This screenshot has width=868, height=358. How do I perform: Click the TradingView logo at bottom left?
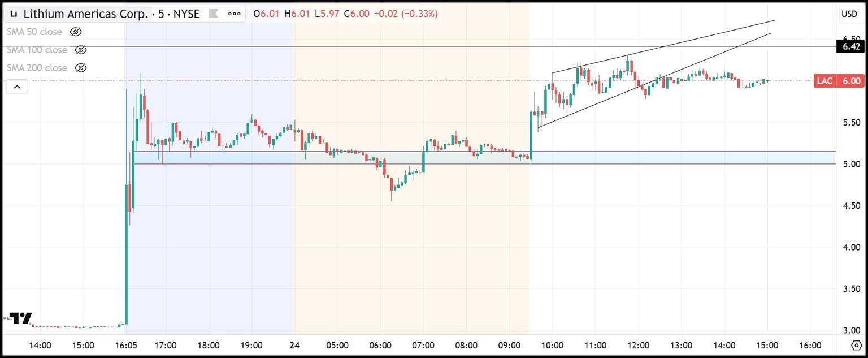pos(21,318)
